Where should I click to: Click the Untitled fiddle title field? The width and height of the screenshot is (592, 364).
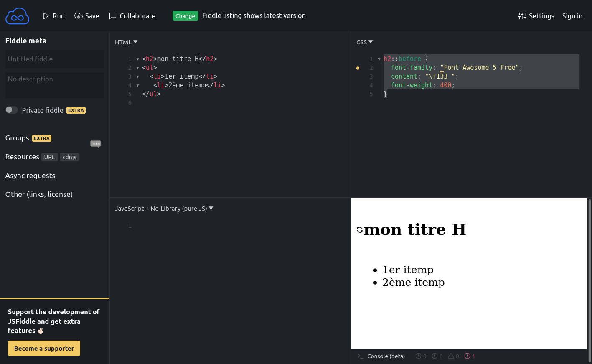click(x=55, y=59)
